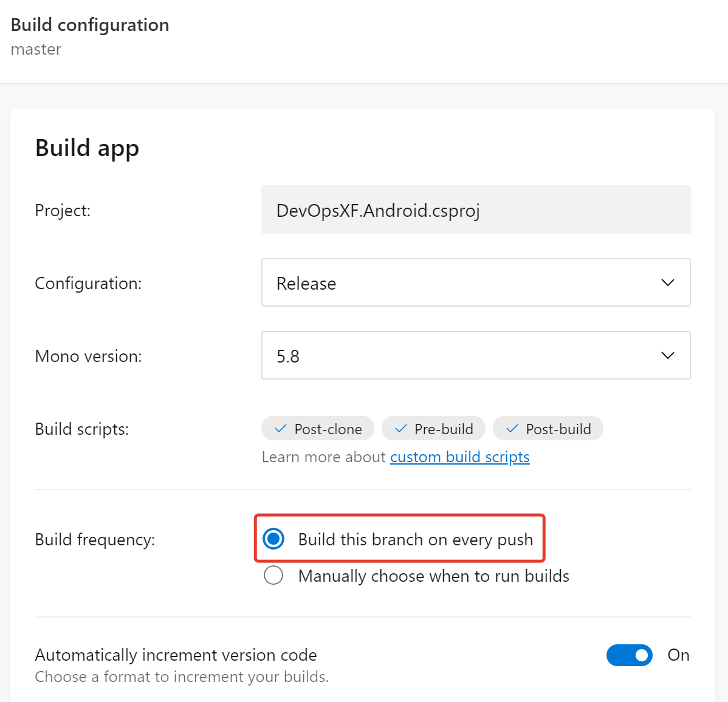Toggle the Pre-build build script chip
The width and height of the screenshot is (728, 702).
(433, 429)
